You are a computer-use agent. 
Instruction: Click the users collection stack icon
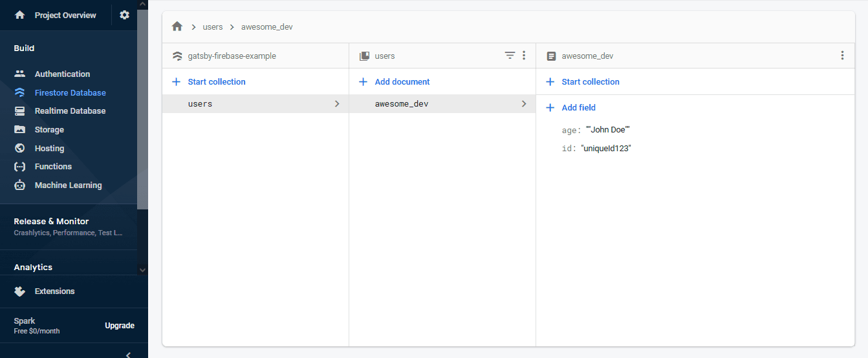click(x=364, y=56)
